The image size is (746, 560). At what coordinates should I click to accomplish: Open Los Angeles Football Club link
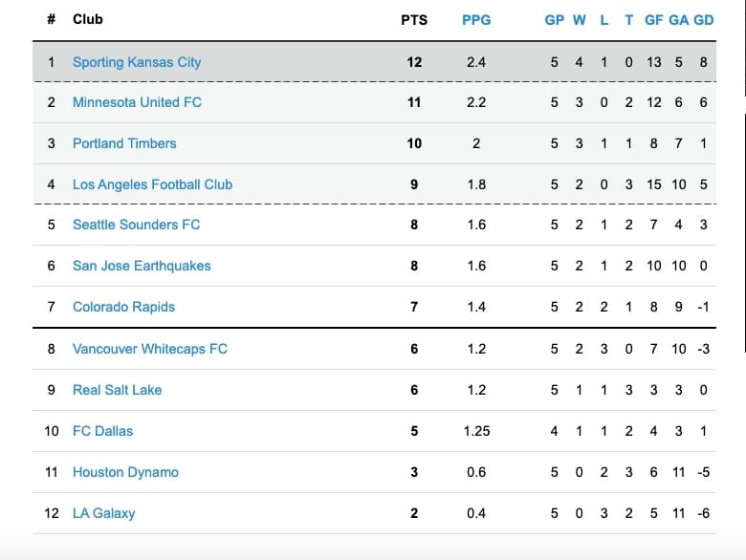(x=152, y=184)
